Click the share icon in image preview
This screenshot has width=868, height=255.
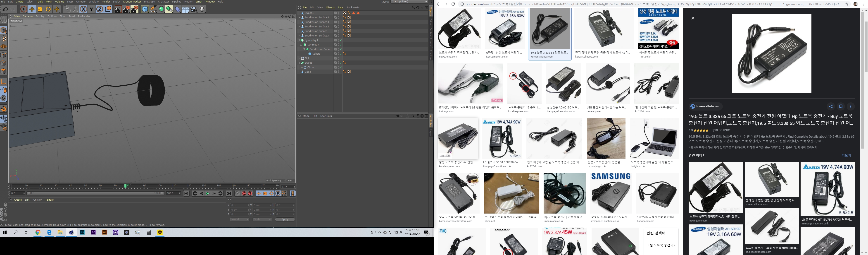point(831,107)
